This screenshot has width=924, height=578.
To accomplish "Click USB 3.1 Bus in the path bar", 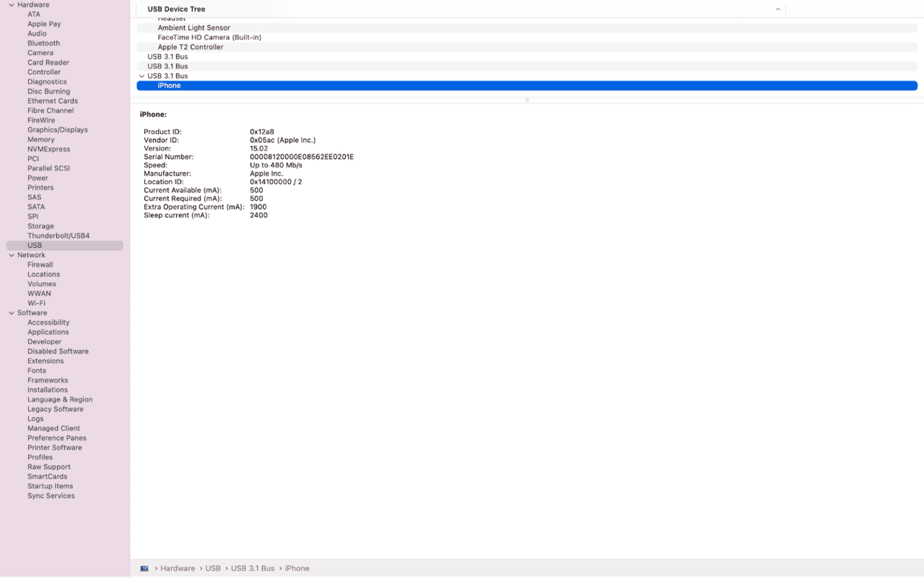I will coord(252,568).
